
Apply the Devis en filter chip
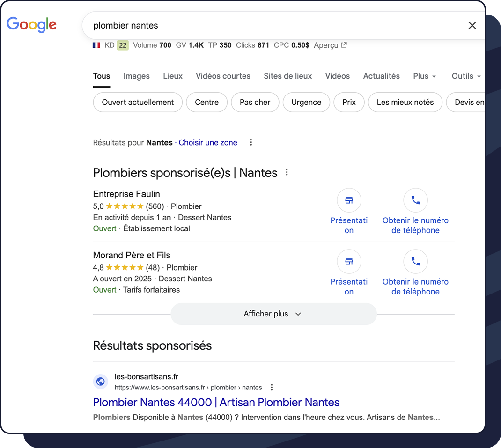pos(465,102)
